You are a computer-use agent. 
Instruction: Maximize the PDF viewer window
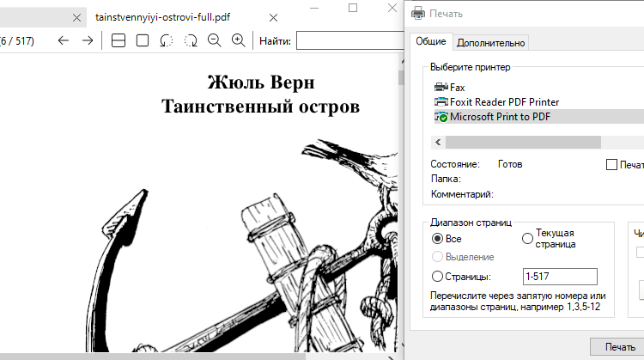click(x=353, y=8)
